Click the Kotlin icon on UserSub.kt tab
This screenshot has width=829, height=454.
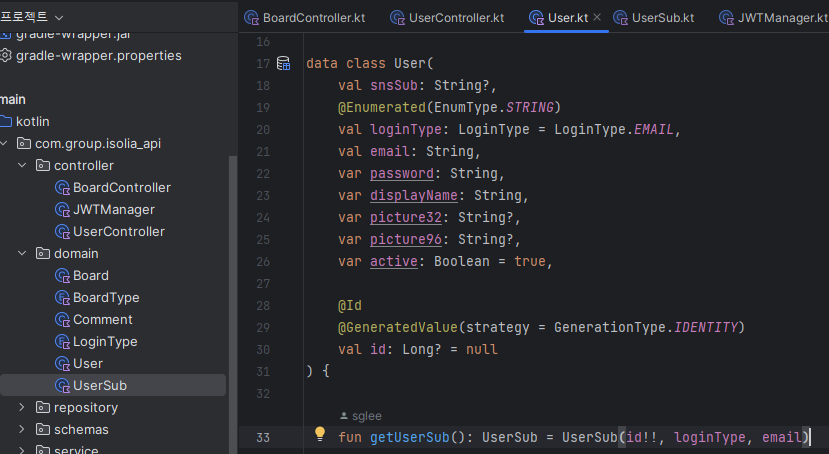click(620, 17)
